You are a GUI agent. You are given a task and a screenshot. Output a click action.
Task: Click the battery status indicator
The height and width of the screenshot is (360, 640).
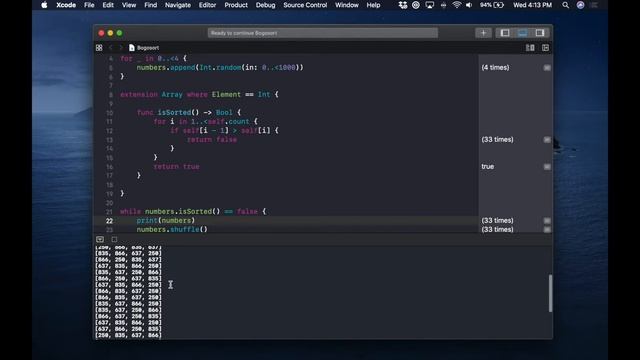(492, 5)
